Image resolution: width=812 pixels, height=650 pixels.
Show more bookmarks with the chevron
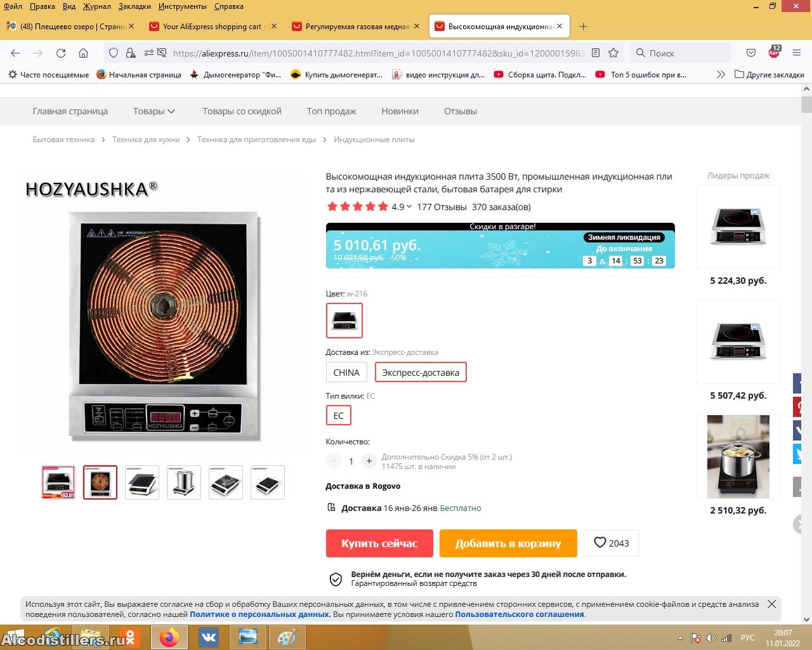721,74
